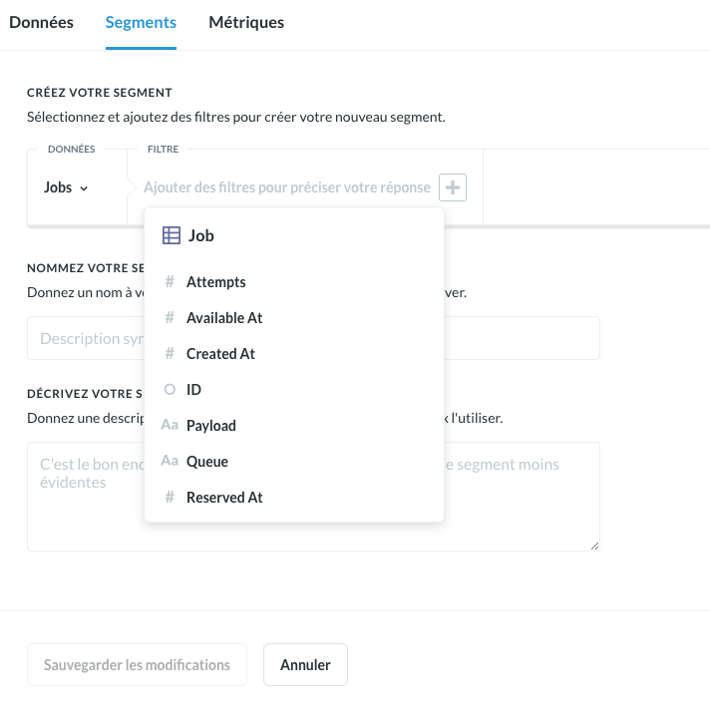This screenshot has width=710, height=728.
Task: Click the Aa text icon beside Queue
Action: tap(170, 461)
